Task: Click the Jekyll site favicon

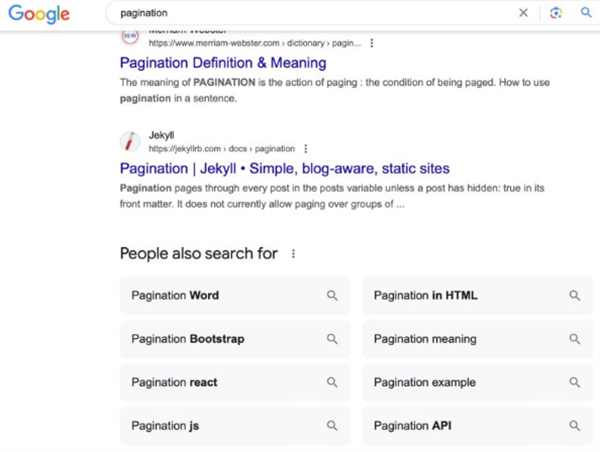Action: point(130,141)
